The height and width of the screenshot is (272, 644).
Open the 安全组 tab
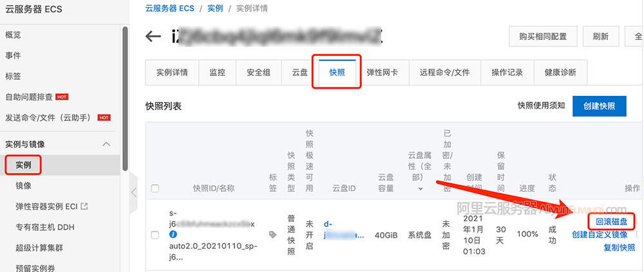(x=258, y=73)
